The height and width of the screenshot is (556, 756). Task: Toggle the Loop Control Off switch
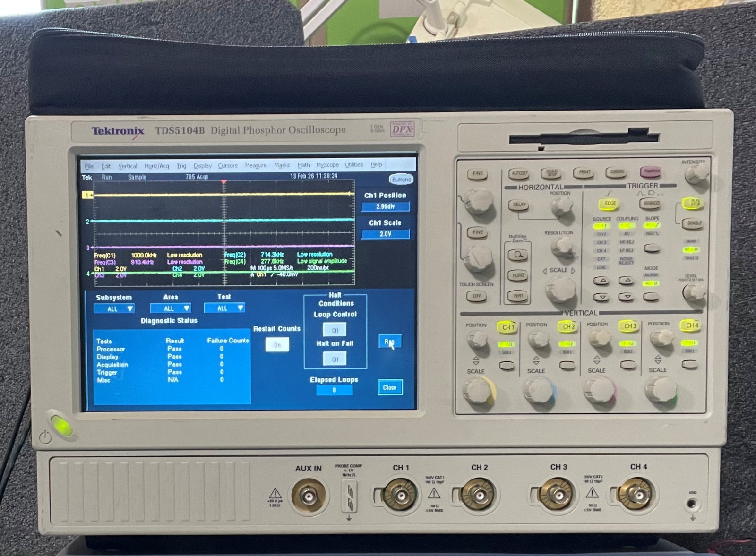click(335, 330)
